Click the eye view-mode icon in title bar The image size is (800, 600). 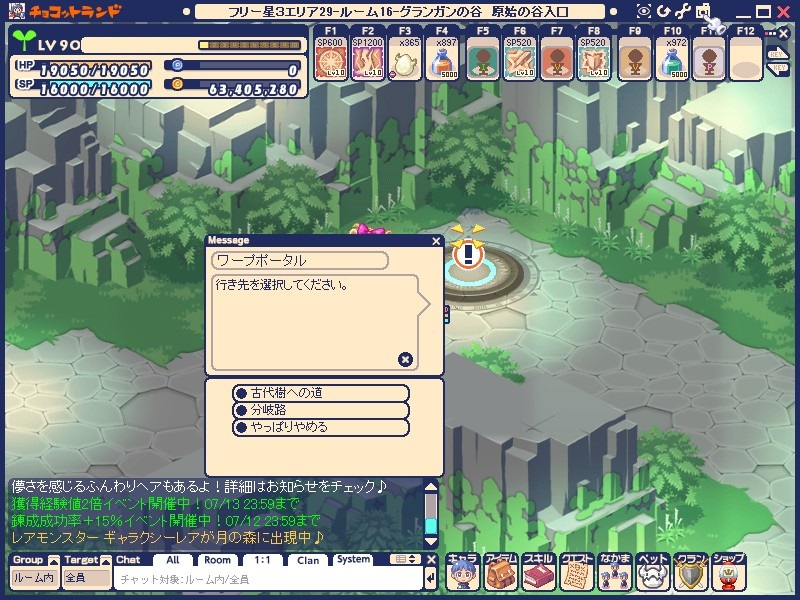644,11
